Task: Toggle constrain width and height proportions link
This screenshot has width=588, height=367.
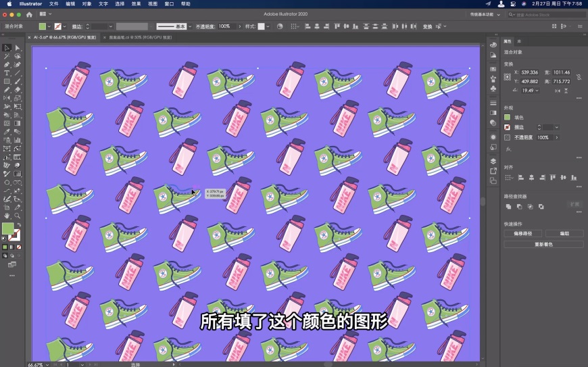Action: pyautogui.click(x=579, y=77)
